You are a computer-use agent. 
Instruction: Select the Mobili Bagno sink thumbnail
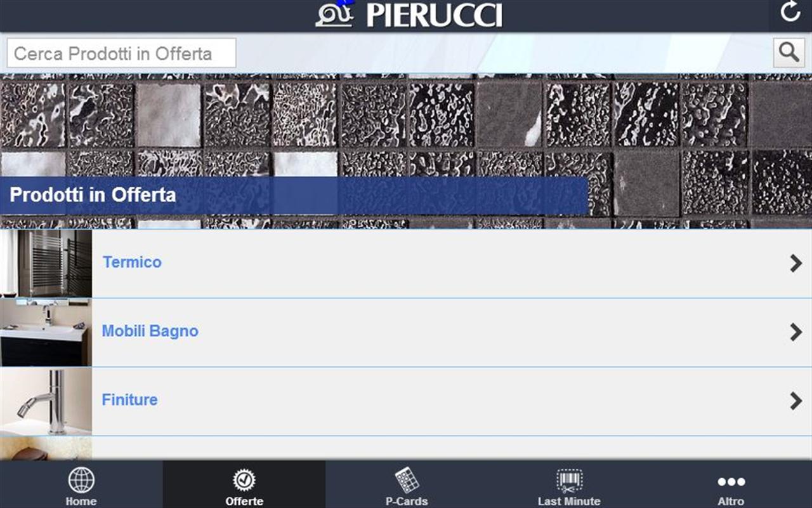[46, 332]
